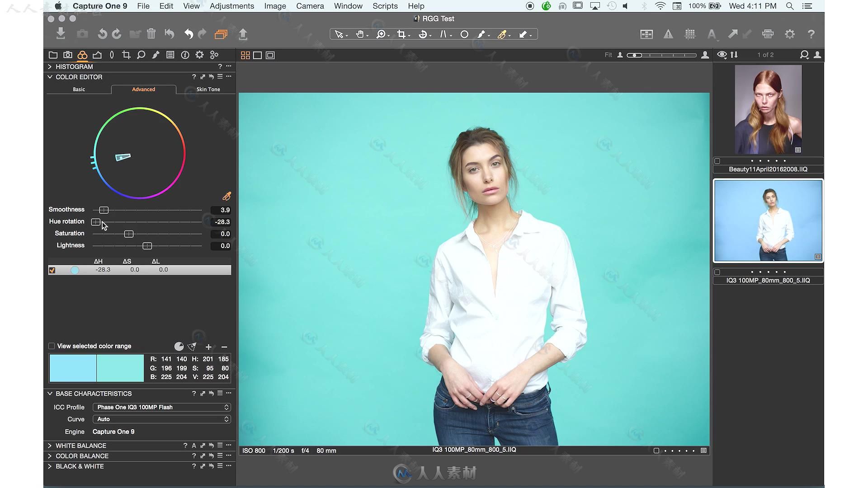868x488 pixels.
Task: Select the Zoom loupe tool
Action: tap(381, 34)
